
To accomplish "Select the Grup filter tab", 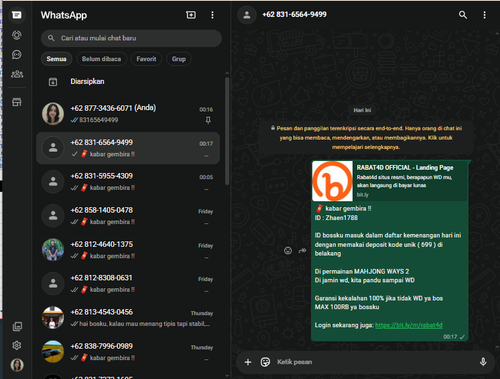I will 179,59.
